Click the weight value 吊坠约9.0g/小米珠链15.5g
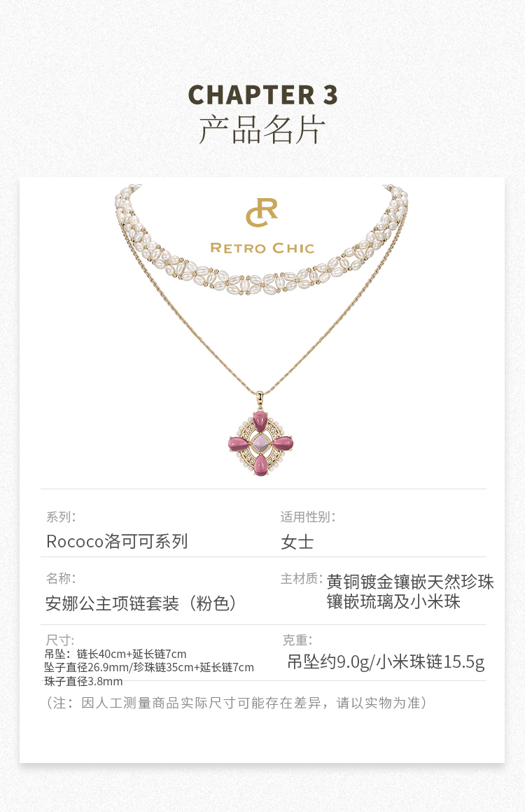This screenshot has height=812, width=525. pyautogui.click(x=386, y=662)
